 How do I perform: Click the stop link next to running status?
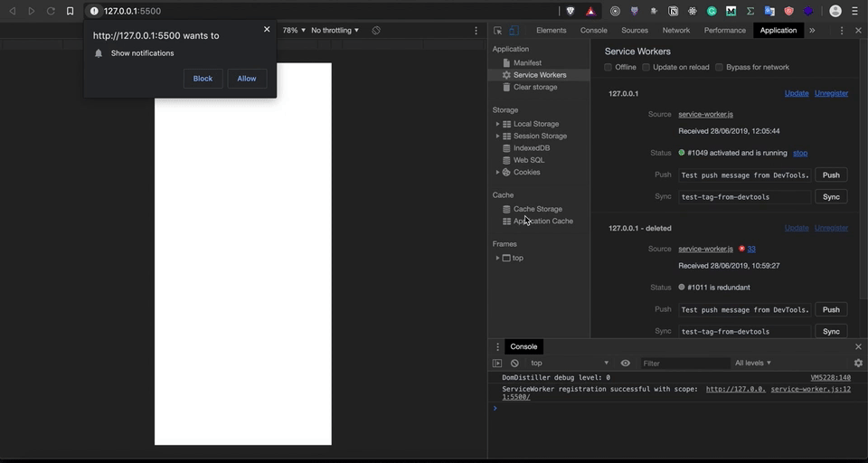tap(800, 154)
